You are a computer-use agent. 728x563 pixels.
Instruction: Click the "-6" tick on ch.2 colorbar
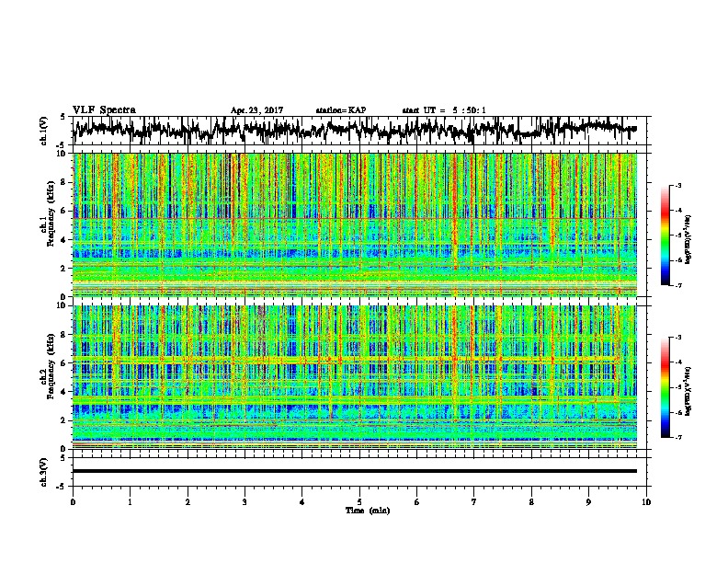(678, 412)
